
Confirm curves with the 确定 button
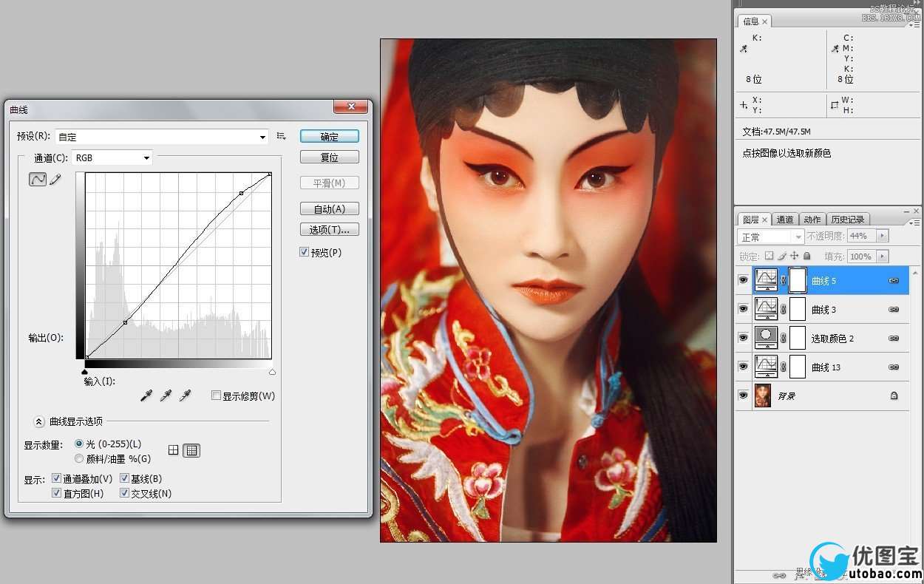coord(330,137)
